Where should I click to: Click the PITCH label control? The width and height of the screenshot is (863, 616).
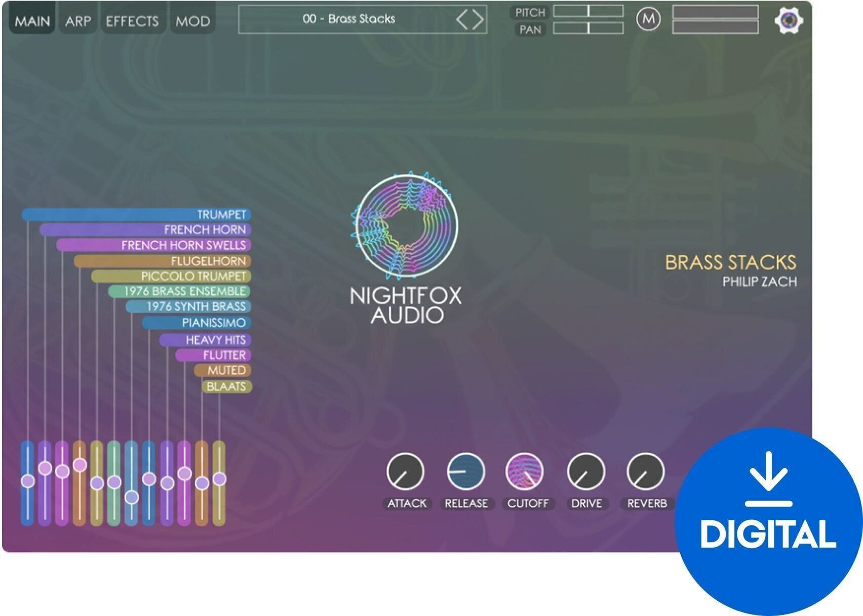(x=529, y=13)
